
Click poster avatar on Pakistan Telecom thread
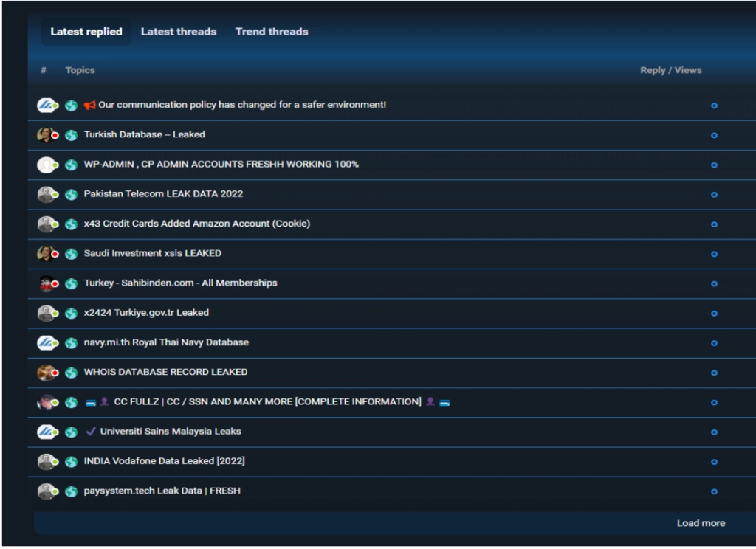pyautogui.click(x=46, y=195)
